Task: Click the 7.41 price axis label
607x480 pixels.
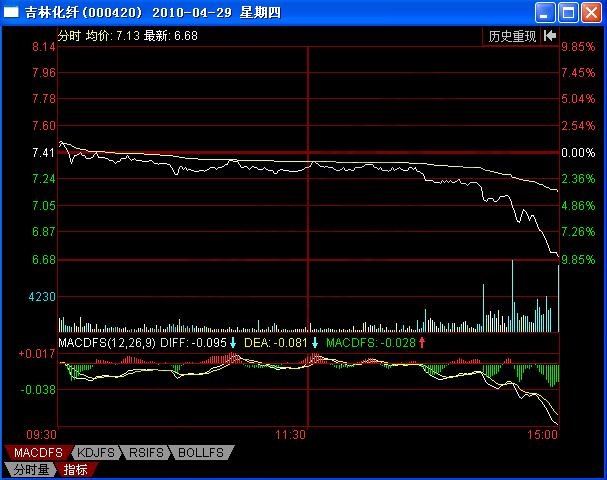Action: pyautogui.click(x=43, y=153)
